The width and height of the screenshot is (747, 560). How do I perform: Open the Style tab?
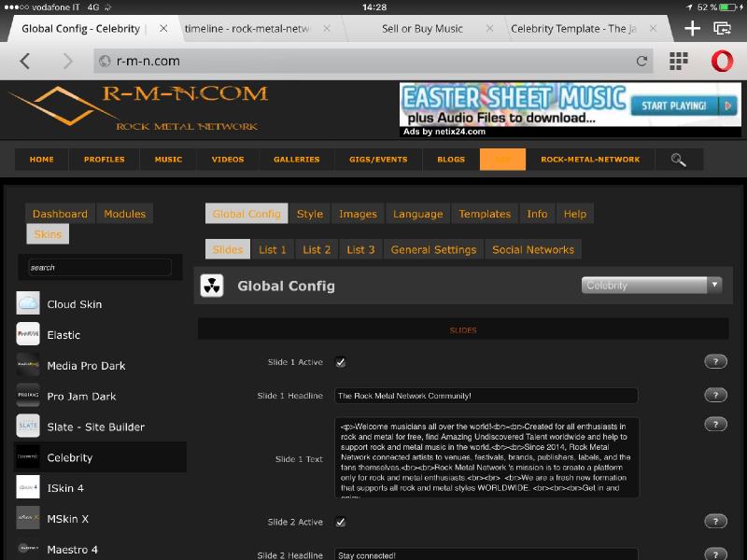tap(310, 214)
